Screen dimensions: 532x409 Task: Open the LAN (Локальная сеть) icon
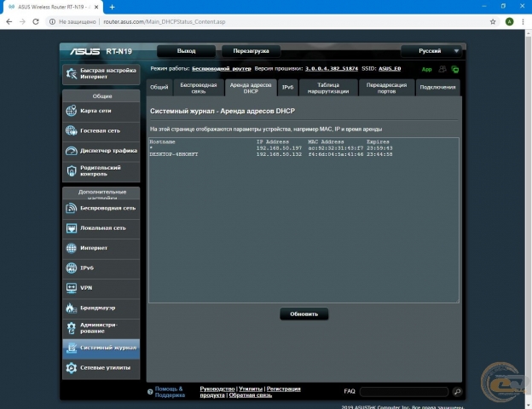(x=72, y=228)
